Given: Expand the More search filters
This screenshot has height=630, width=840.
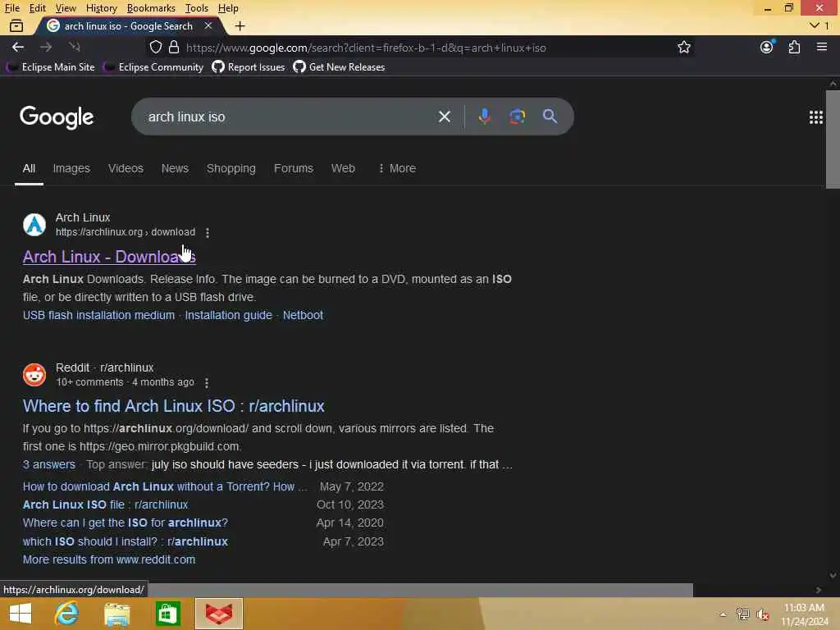Looking at the screenshot, I should pyautogui.click(x=397, y=168).
